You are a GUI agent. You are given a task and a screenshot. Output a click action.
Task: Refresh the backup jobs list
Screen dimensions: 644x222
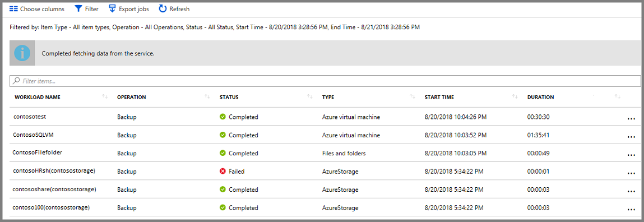(x=174, y=8)
